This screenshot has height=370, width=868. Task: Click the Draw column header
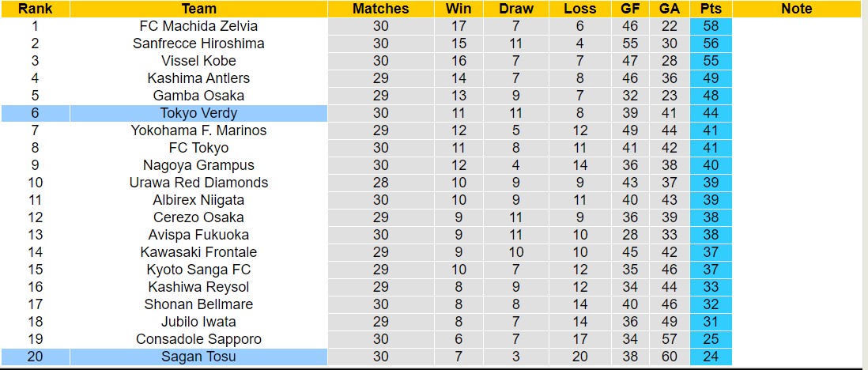[x=516, y=9]
